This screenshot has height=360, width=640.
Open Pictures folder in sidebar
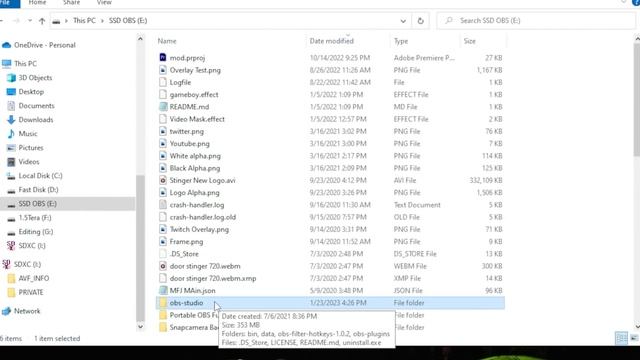click(31, 148)
